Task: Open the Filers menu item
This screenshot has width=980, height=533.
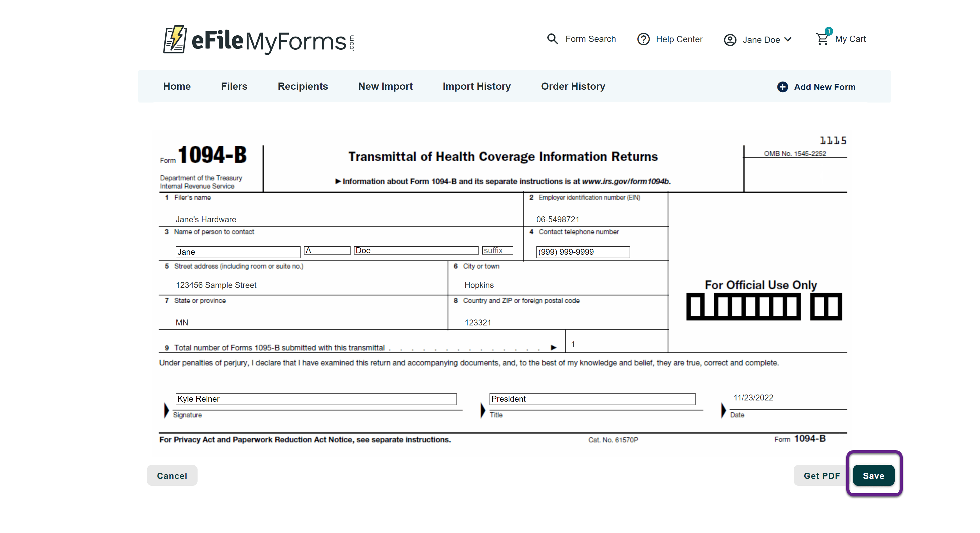Action: [x=234, y=86]
